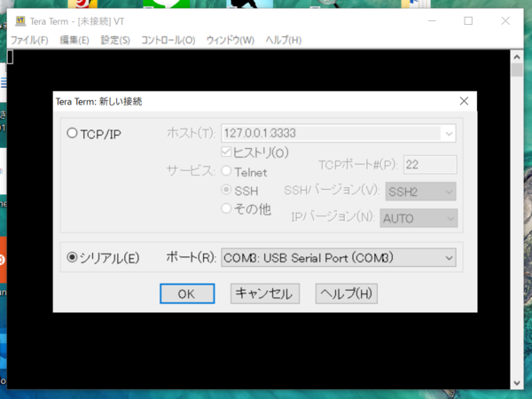This screenshot has width=532, height=399.
Task: Close the 新しい接続 dialog with X
Action: 464,101
